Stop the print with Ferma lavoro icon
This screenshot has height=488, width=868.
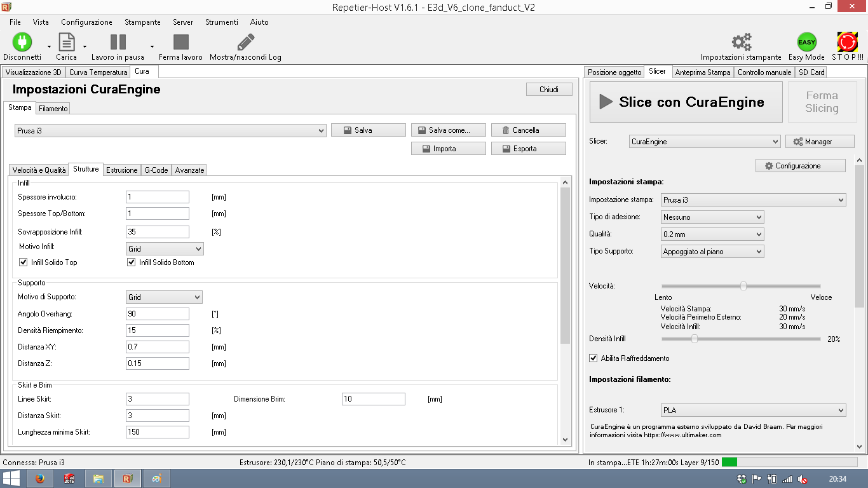point(181,43)
